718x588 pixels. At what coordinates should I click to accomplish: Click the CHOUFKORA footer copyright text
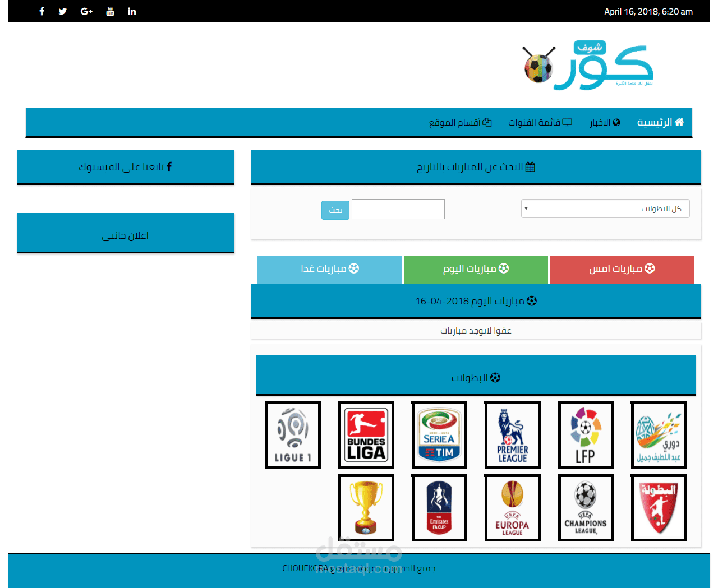[x=359, y=568]
